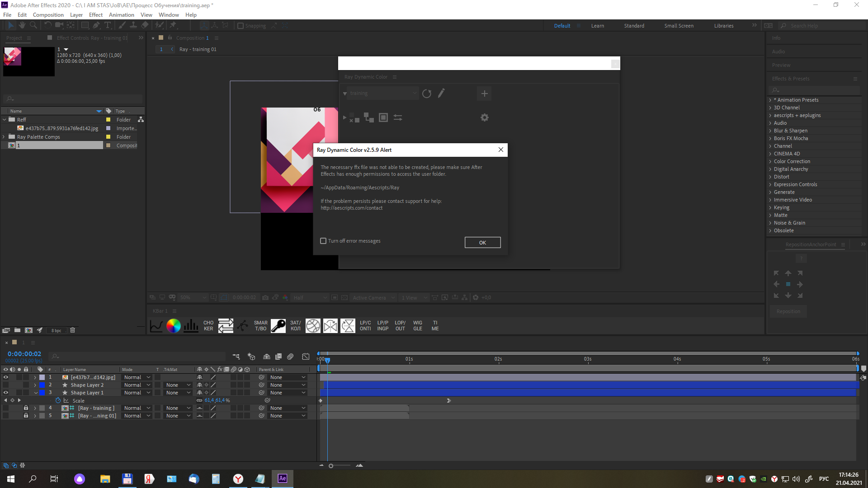Click OK in the Ray Dynamic Color alert
The width and height of the screenshot is (868, 488).
(x=483, y=243)
